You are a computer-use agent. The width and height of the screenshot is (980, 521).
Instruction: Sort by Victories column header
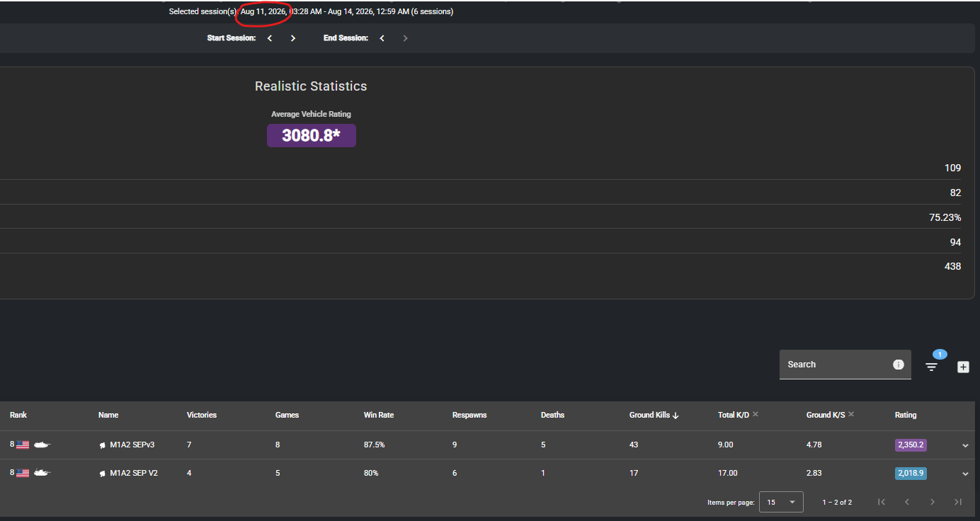click(202, 415)
